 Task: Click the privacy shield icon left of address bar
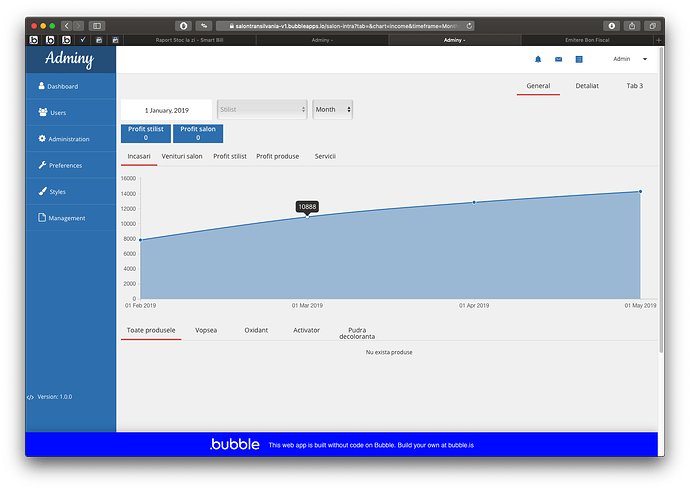tap(184, 26)
